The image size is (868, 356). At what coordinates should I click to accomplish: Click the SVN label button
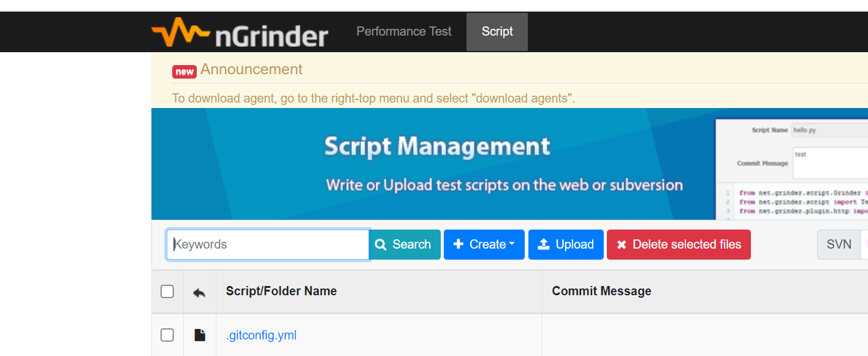[839, 244]
